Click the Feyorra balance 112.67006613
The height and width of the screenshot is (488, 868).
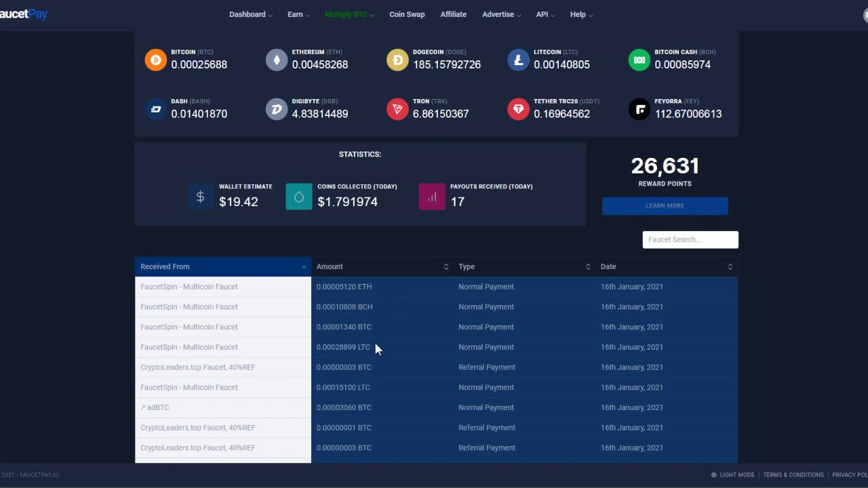(x=688, y=114)
